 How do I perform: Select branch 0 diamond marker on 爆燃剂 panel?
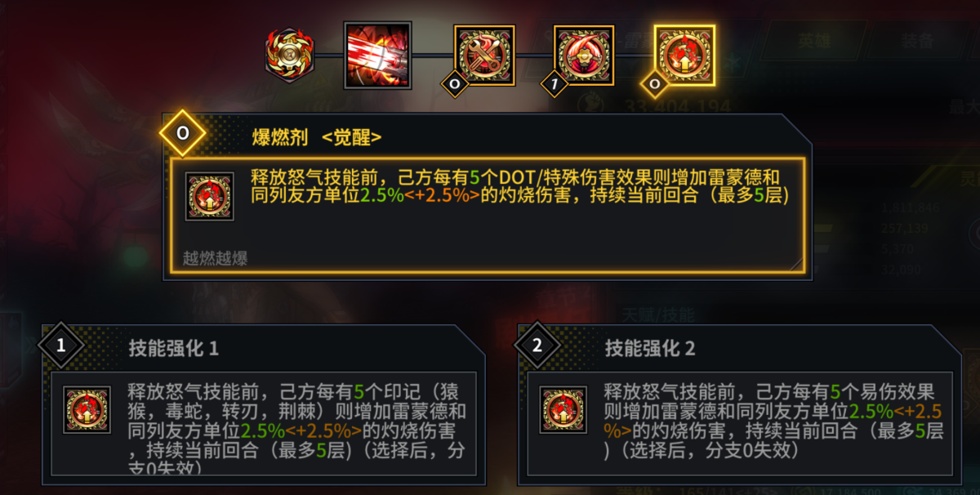183,133
